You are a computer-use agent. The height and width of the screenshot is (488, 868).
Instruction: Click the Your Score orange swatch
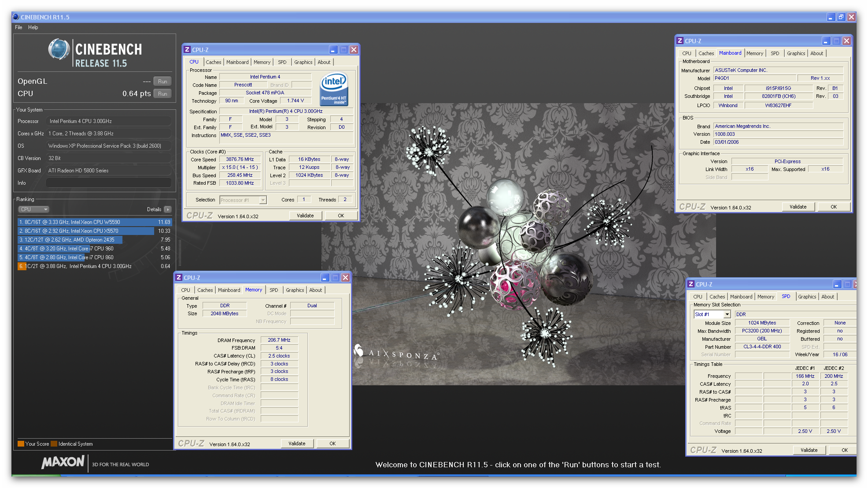pyautogui.click(x=21, y=444)
